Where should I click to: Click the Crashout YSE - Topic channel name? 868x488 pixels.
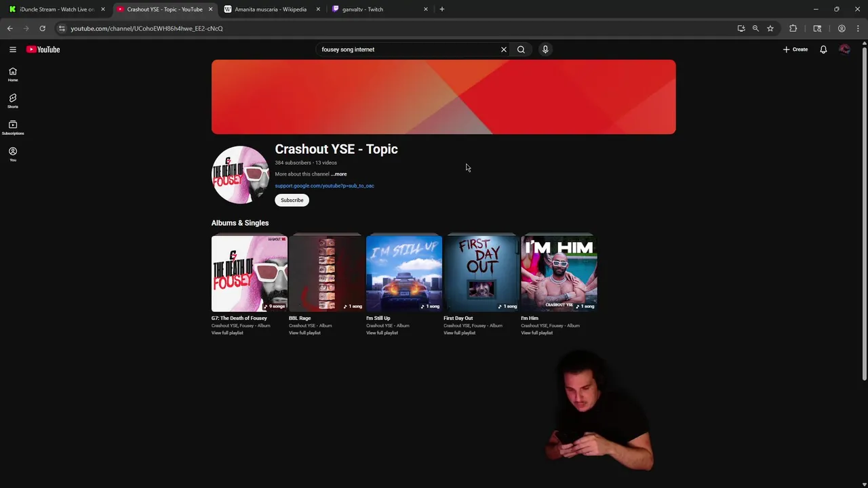(336, 149)
